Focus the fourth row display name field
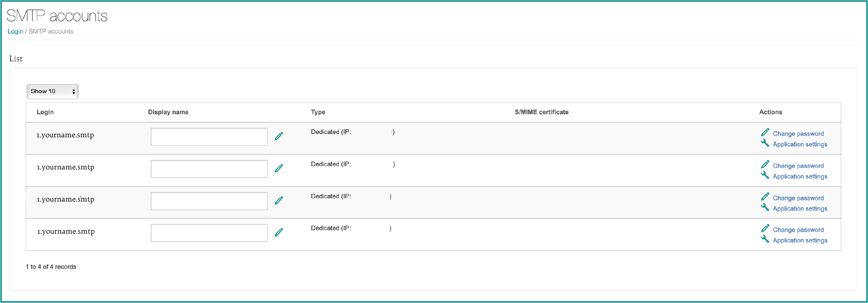Screen dimensions: 868x303 click(209, 233)
